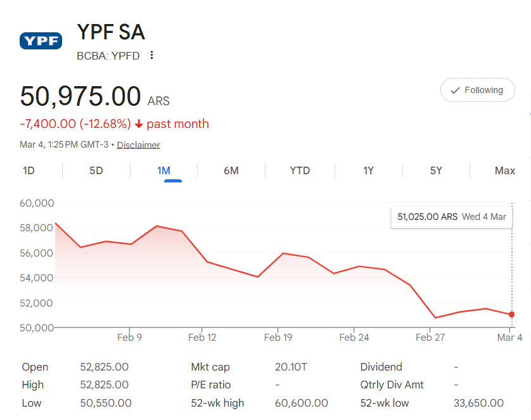Open the Disclaimer link

[x=138, y=145]
